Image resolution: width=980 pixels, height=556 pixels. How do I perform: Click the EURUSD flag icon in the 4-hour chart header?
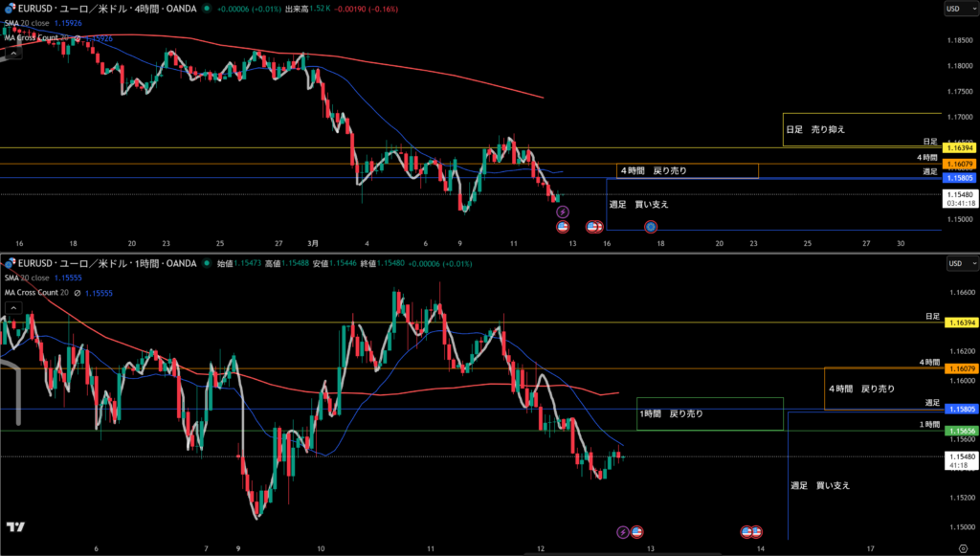pos(10,9)
